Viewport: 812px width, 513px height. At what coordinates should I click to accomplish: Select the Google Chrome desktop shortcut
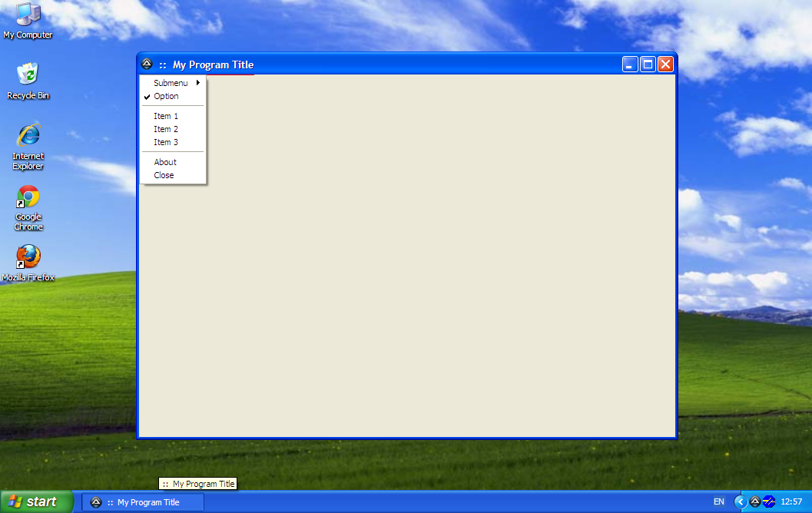coord(28,207)
